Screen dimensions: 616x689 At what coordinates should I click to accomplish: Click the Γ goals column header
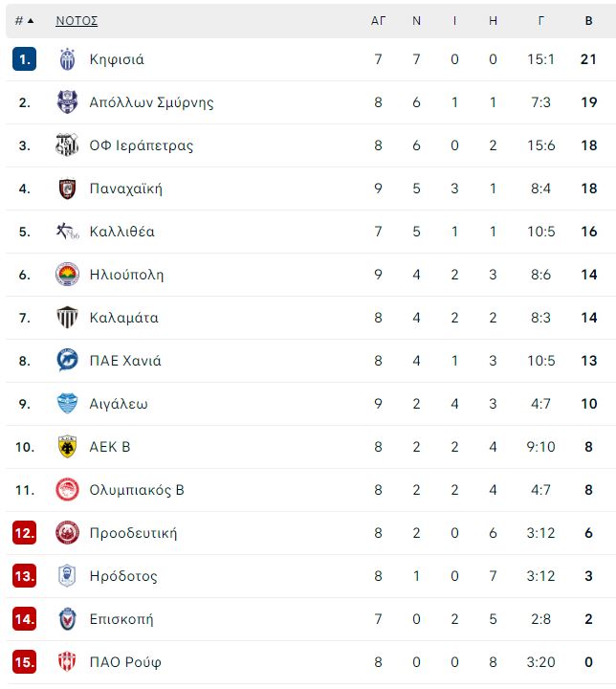tap(540, 21)
